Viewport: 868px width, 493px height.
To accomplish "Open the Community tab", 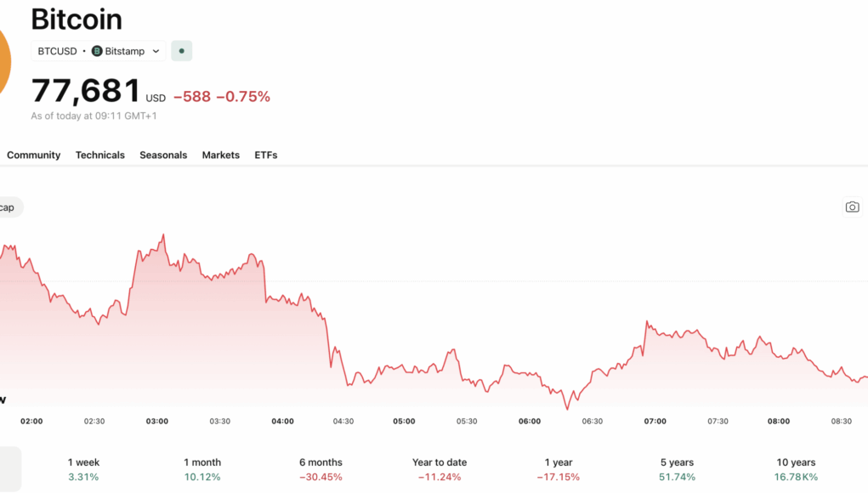I will [x=33, y=155].
